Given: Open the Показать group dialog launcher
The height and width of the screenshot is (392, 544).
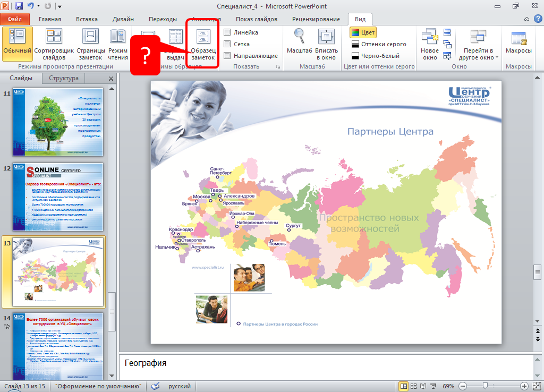Looking at the screenshot, I should click(277, 67).
